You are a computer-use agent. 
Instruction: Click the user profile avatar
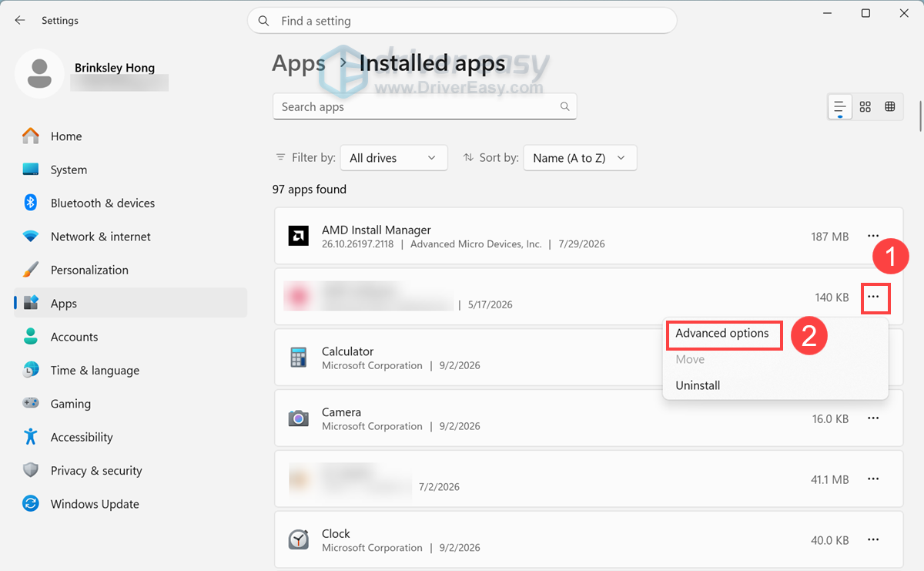[x=39, y=73]
